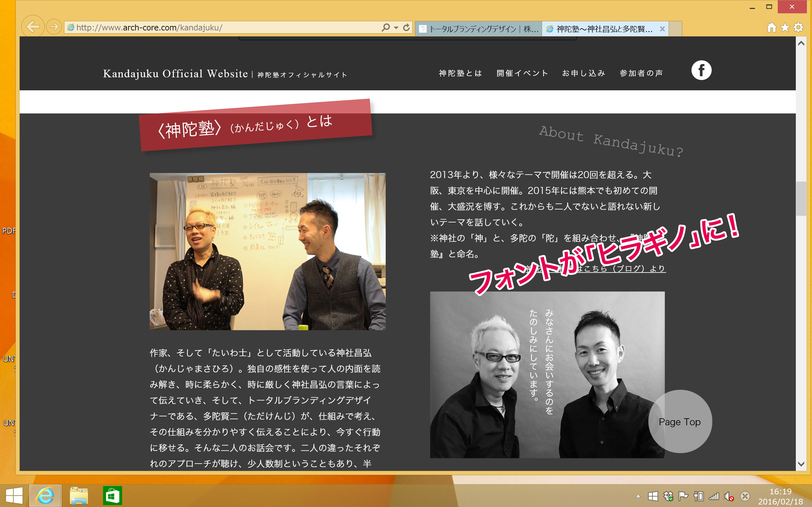Screen dimensions: 812x507
Task: Click the browser back arrow button
Action: pyautogui.click(x=33, y=27)
